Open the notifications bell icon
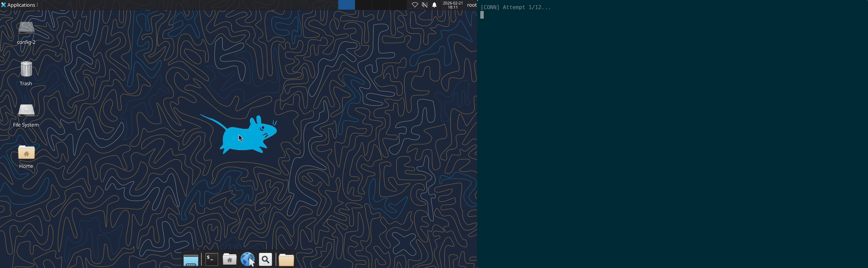Viewport: 868px width, 268px height. point(434,5)
